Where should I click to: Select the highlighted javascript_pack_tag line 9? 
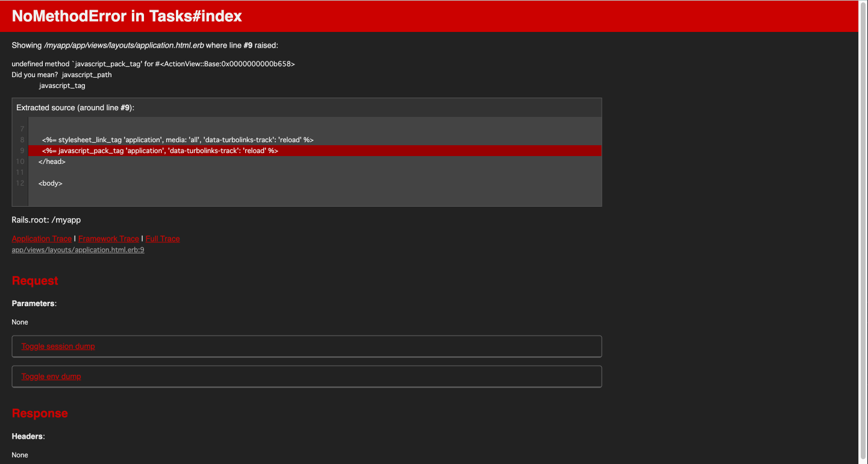158,151
